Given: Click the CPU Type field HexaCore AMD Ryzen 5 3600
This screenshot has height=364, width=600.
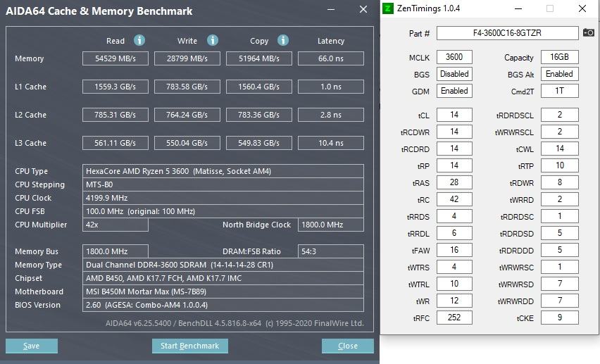Looking at the screenshot, I should pyautogui.click(x=223, y=171).
